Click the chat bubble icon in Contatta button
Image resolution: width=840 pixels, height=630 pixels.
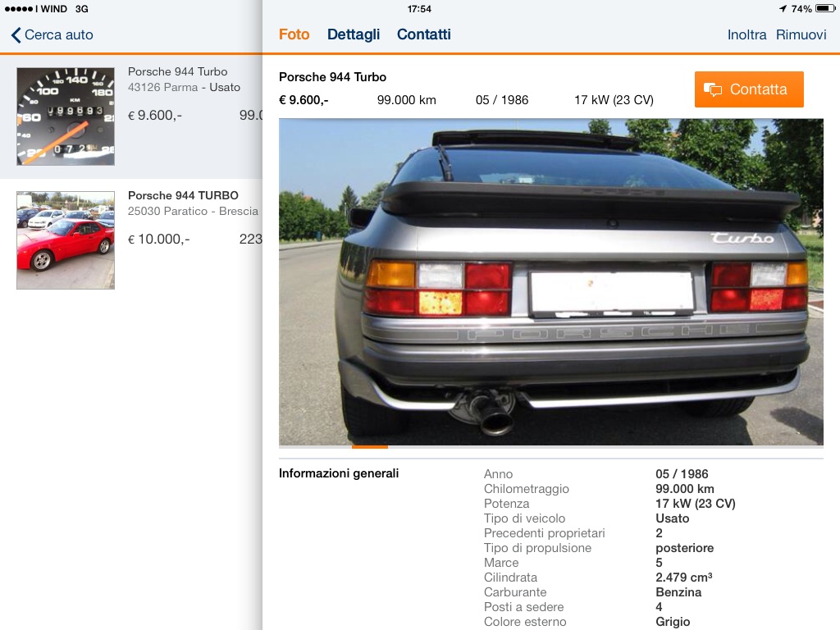pos(713,89)
